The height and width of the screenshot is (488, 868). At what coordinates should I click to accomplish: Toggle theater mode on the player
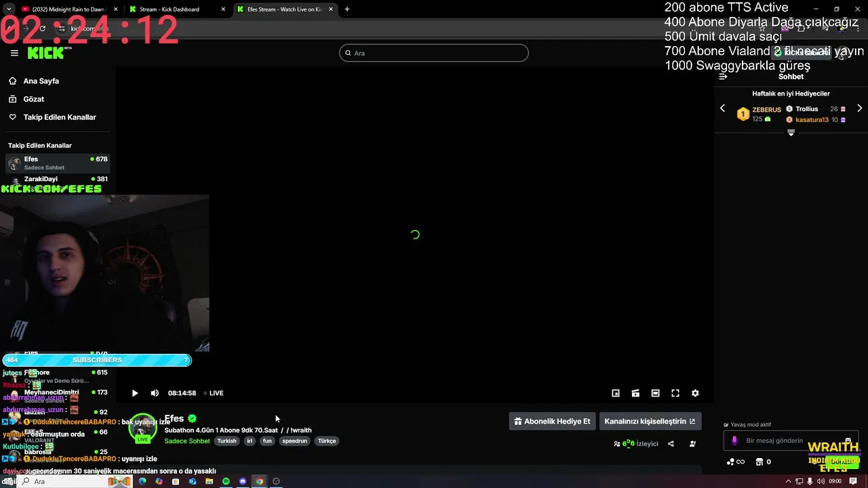point(656,393)
